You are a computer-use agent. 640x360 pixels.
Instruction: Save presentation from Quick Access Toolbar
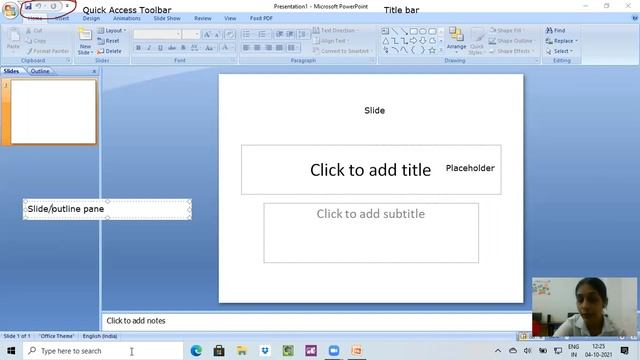pos(28,6)
